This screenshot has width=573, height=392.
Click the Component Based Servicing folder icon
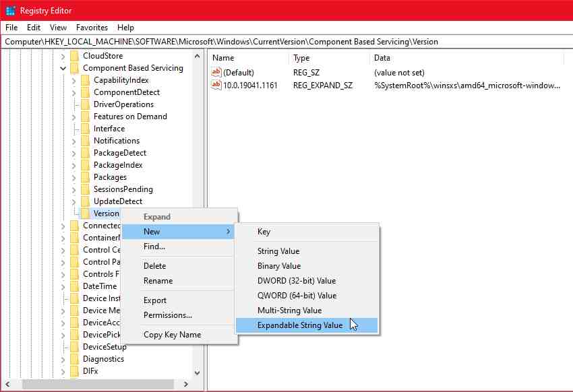[75, 68]
